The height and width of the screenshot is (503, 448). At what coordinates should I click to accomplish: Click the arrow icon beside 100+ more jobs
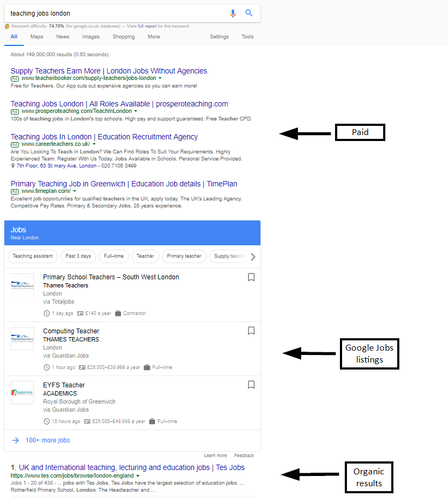[x=16, y=440]
